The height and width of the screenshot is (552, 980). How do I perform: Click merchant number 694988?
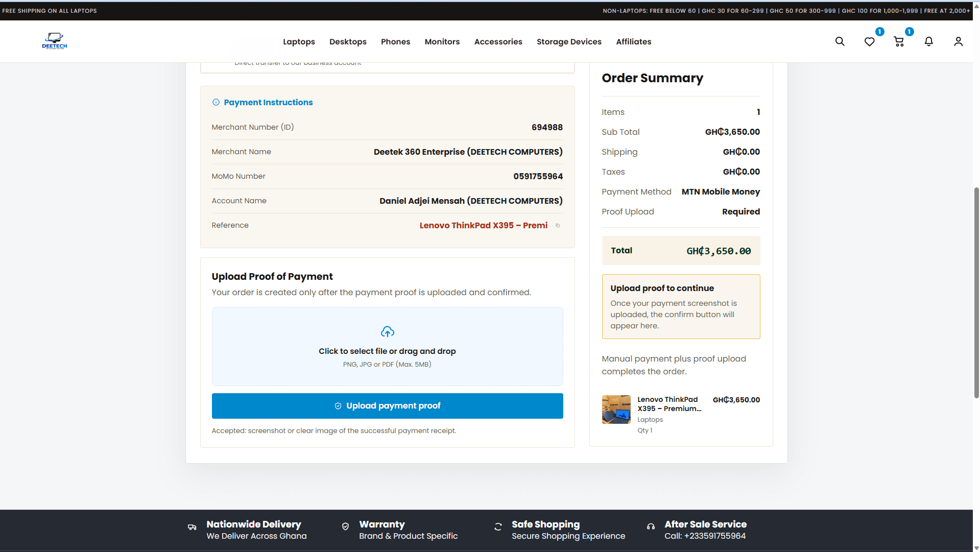tap(547, 127)
